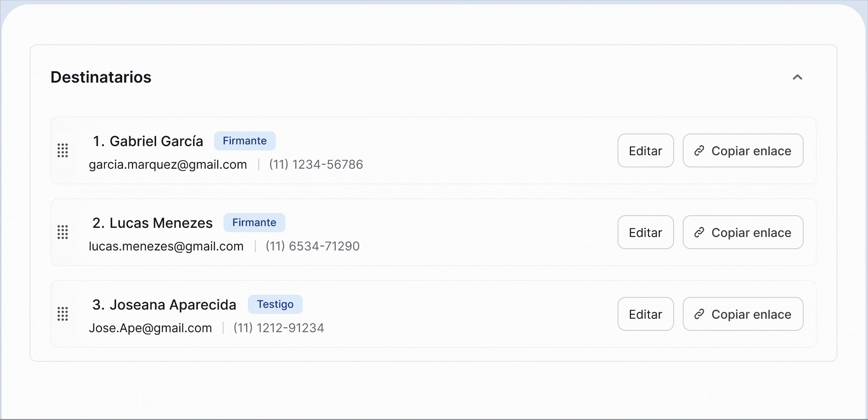Copy link text for Lucas Menezes
The height and width of the screenshot is (420, 868).
pyautogui.click(x=751, y=233)
